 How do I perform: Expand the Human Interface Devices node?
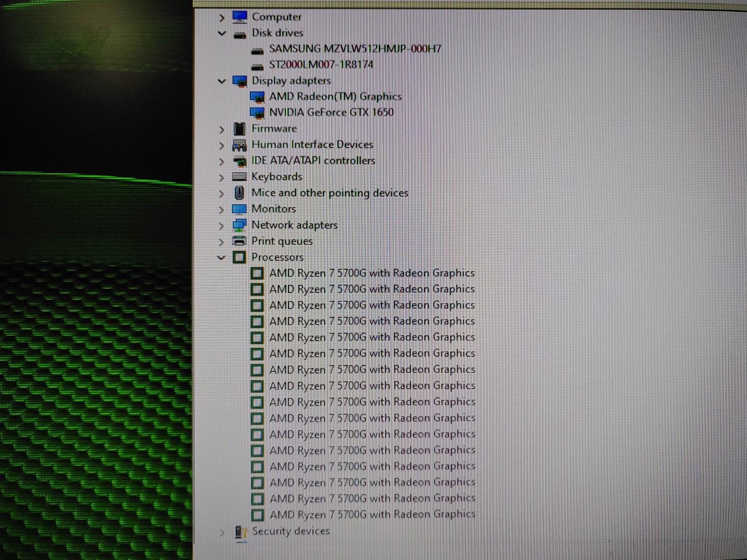tap(222, 146)
